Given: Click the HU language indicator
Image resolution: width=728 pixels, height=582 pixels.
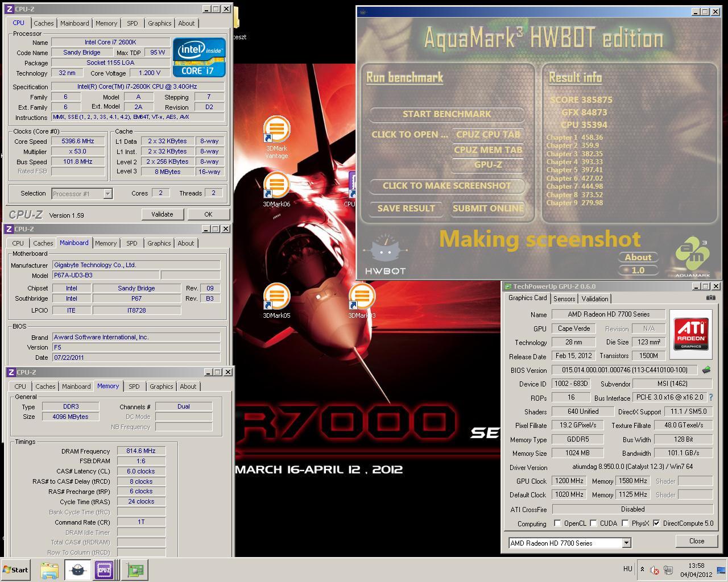Looking at the screenshot, I should [628, 569].
